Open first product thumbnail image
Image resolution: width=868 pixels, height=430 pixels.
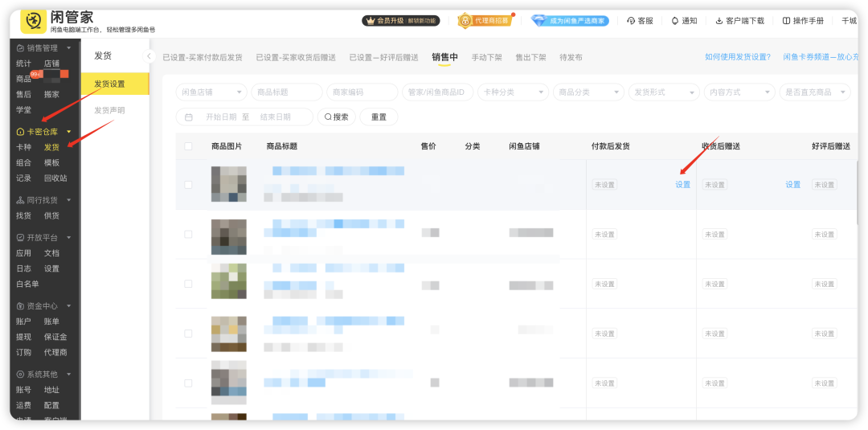tap(228, 184)
